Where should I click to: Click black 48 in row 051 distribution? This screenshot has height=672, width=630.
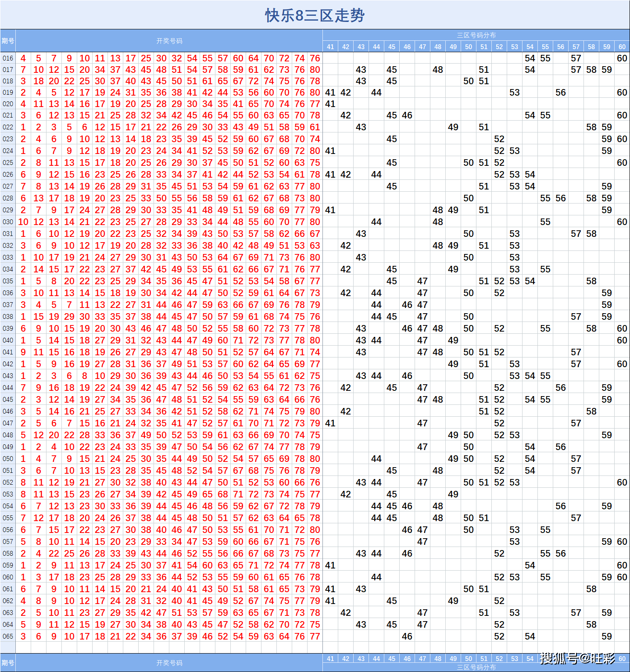pyautogui.click(x=438, y=471)
